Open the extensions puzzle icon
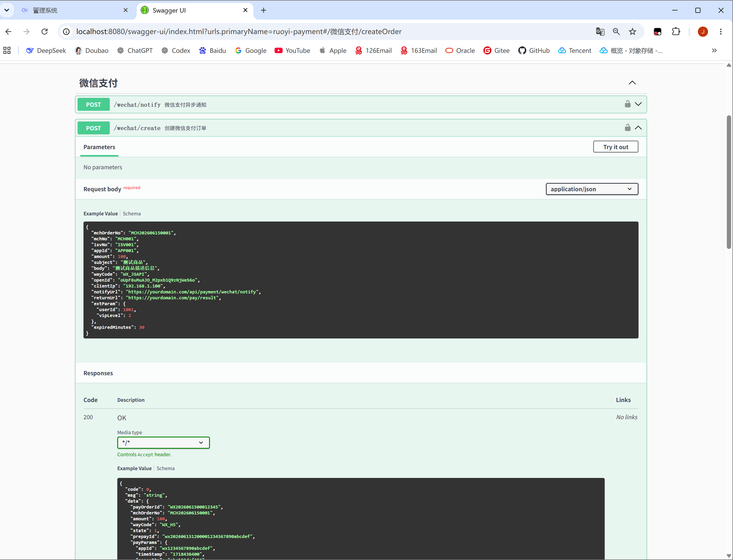The image size is (733, 560). pyautogui.click(x=676, y=32)
